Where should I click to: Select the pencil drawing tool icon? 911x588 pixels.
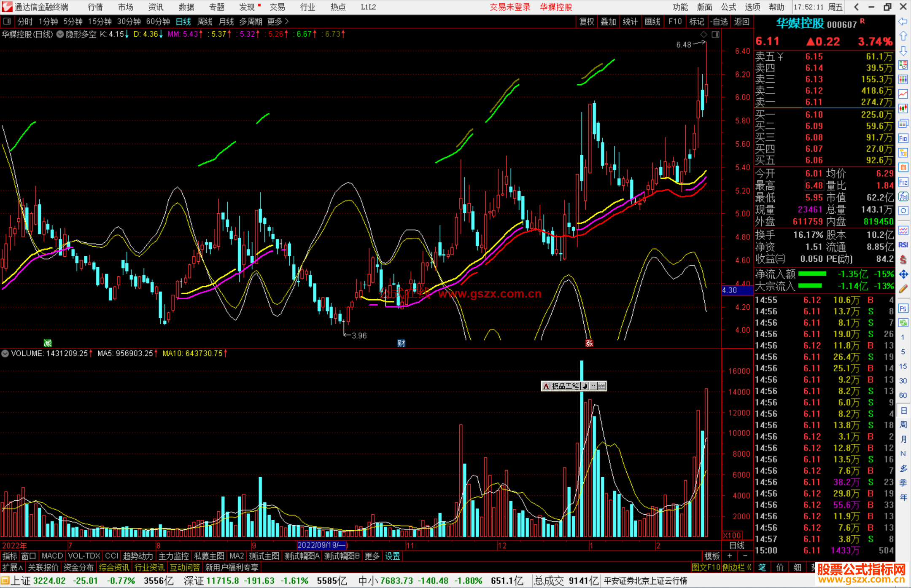coord(903,289)
